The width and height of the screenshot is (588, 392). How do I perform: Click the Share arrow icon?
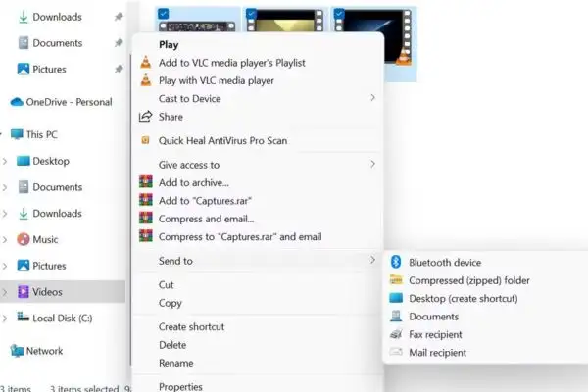[x=145, y=117]
